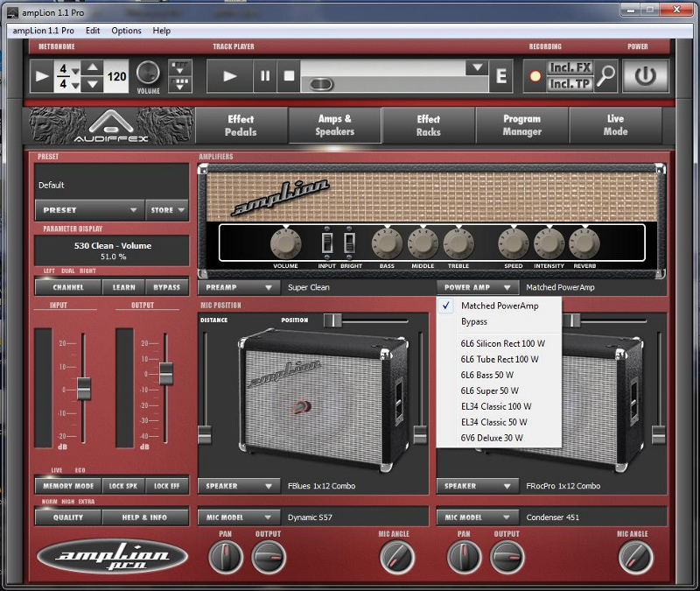Open the Dynamic S57 Mic Model dropdown
This screenshot has width=700, height=591.
coord(239,517)
